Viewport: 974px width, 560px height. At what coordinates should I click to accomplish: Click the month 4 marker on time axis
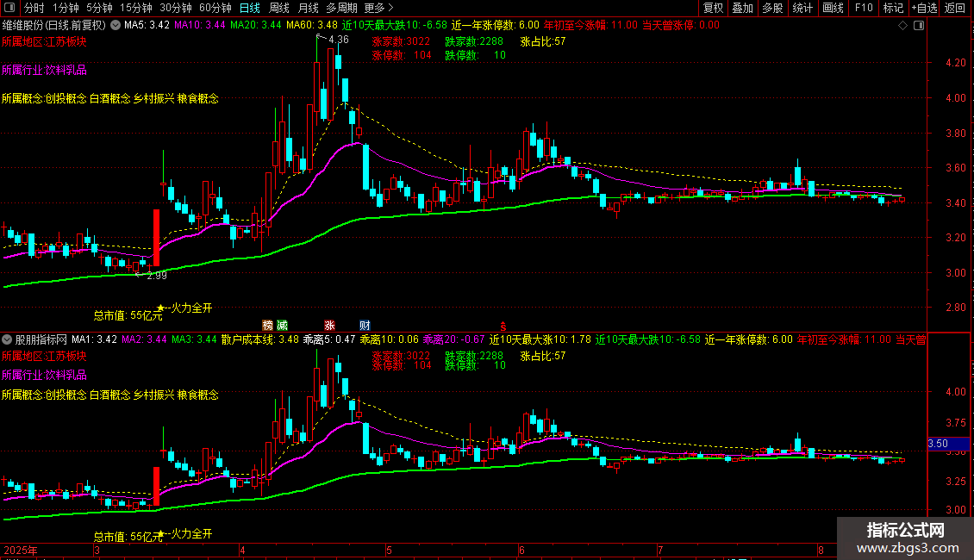coord(242,550)
